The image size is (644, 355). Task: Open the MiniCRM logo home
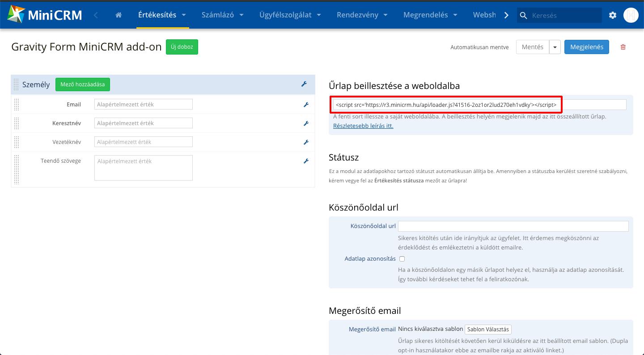click(45, 15)
